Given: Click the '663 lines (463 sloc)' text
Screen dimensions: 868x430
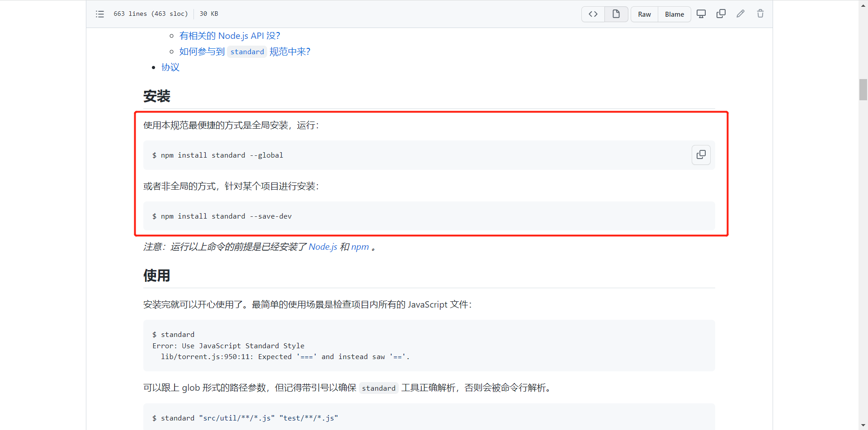Looking at the screenshot, I should tap(151, 14).
